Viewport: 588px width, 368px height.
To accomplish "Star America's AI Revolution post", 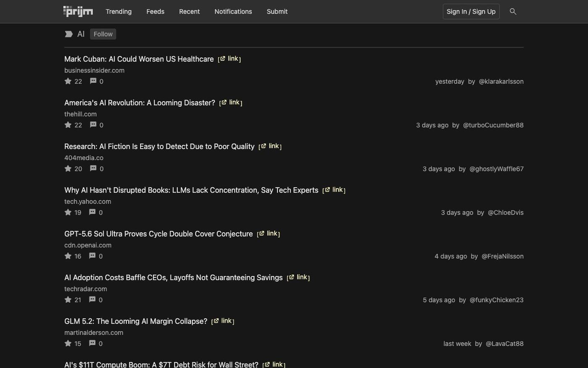I will click(68, 125).
